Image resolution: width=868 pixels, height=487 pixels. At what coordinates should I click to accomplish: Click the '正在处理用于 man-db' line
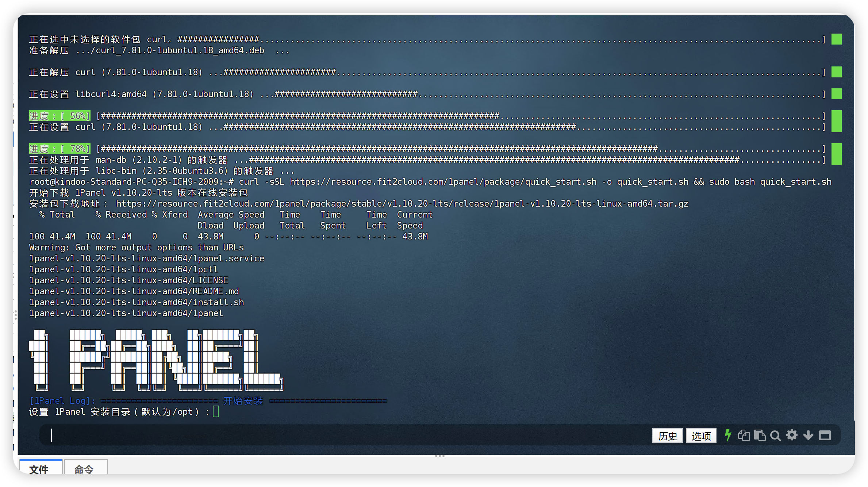tap(427, 160)
